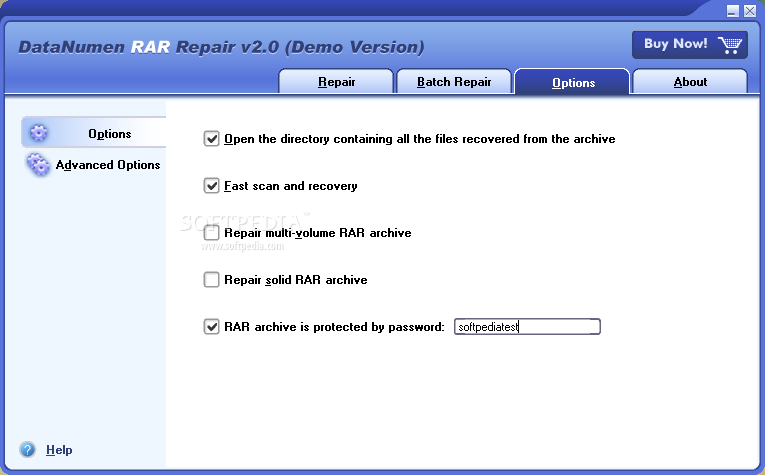Select the Options tab

click(x=573, y=82)
